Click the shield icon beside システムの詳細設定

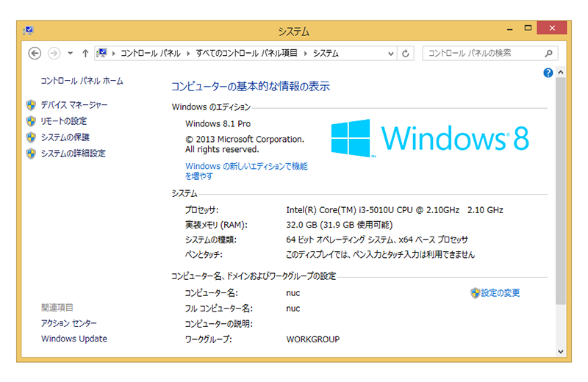[31, 154]
